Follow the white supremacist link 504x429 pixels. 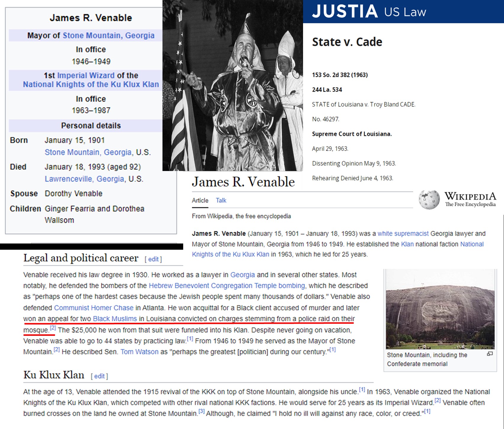coord(403,233)
